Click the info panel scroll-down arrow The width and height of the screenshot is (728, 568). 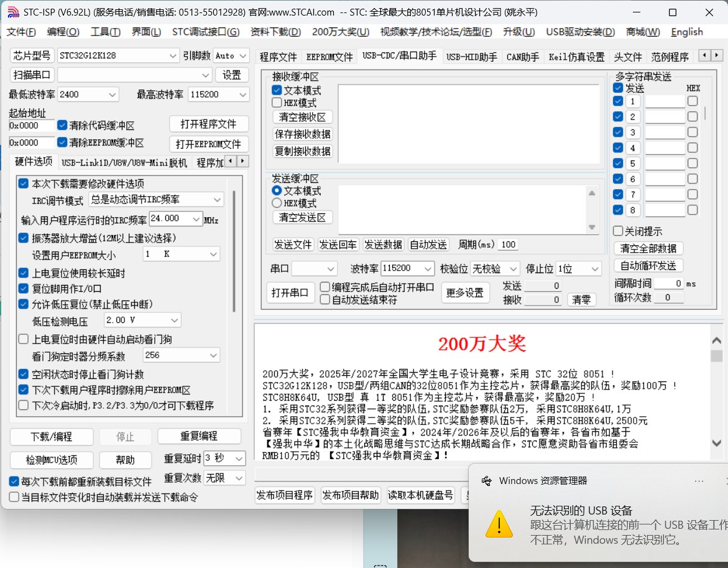(717, 443)
